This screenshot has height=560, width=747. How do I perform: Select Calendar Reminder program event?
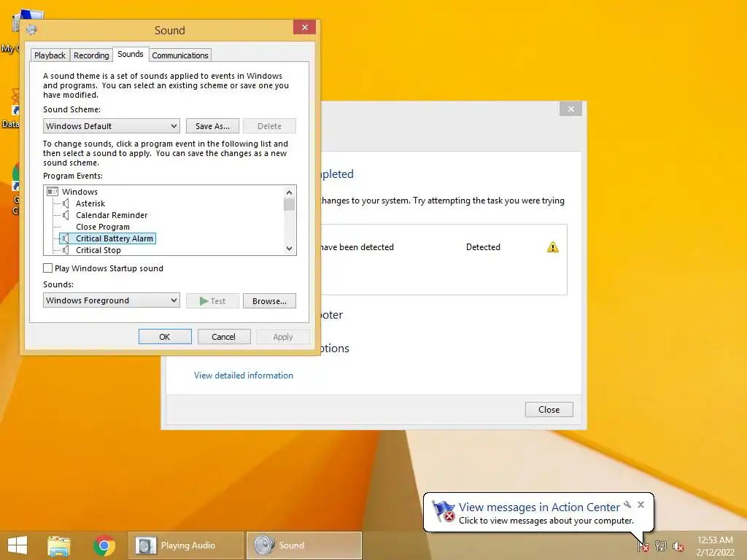point(112,215)
